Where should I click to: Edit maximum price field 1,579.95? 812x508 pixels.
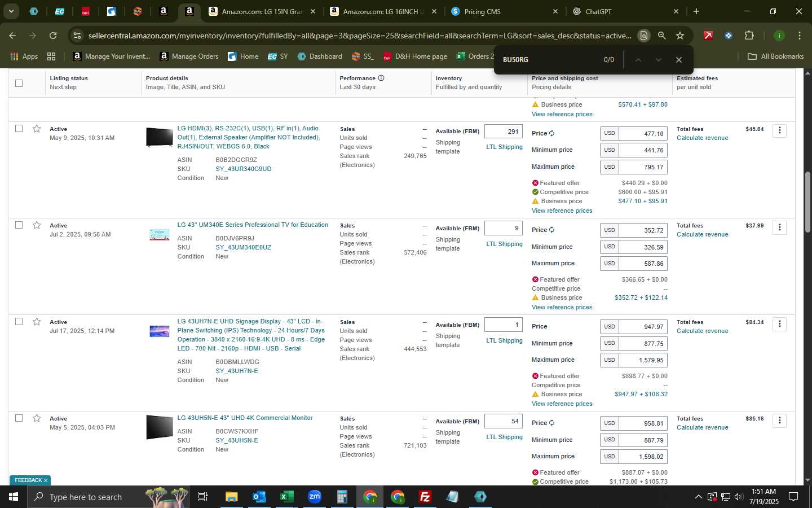pyautogui.click(x=643, y=360)
